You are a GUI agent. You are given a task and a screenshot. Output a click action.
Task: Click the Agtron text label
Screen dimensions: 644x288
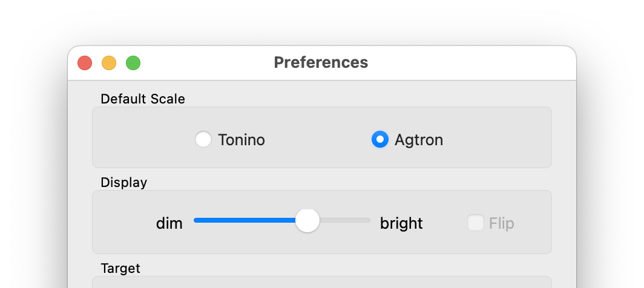pos(419,140)
